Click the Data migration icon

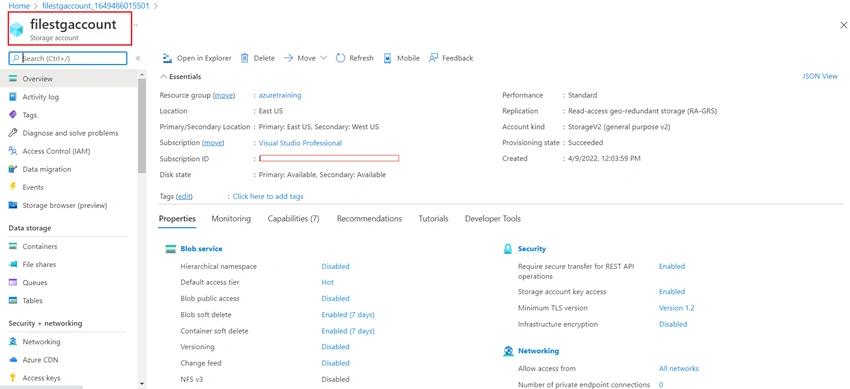(x=12, y=169)
